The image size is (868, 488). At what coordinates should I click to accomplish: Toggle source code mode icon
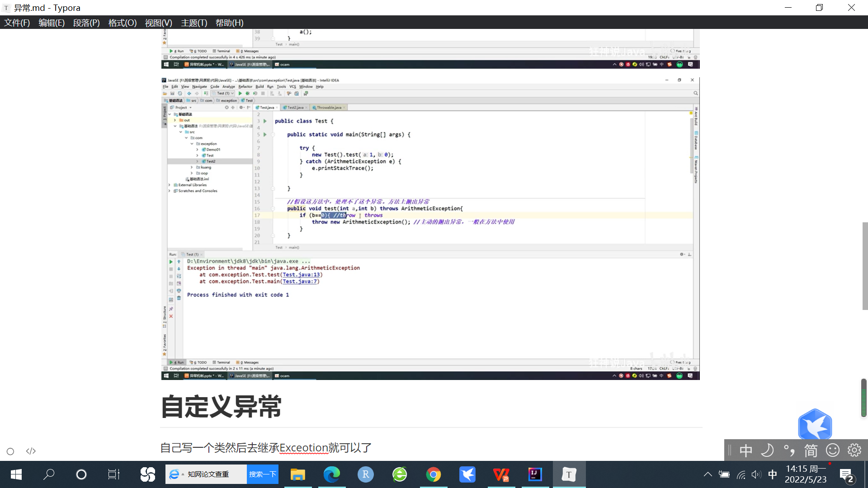[x=31, y=451]
